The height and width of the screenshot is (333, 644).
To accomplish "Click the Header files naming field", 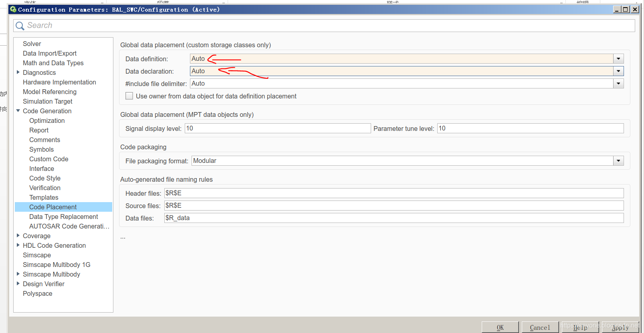I will click(394, 193).
